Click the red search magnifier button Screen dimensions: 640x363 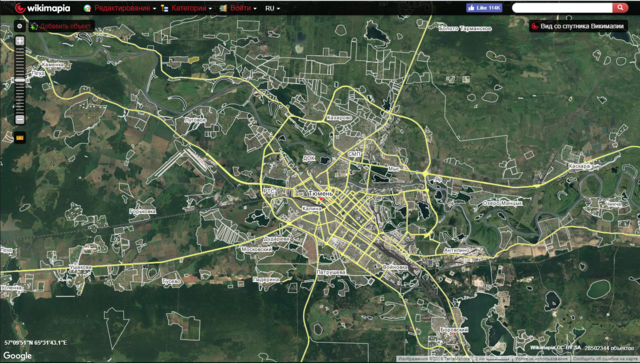[x=620, y=8]
